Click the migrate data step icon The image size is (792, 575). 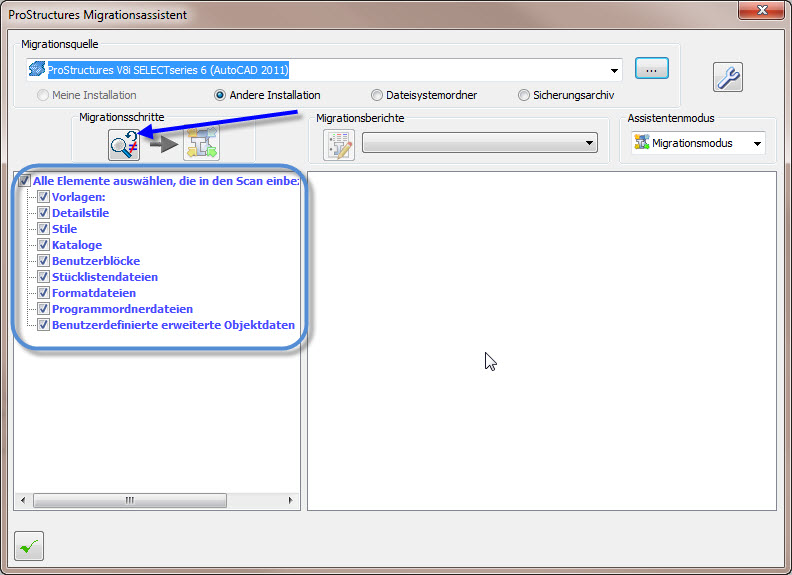tap(201, 145)
